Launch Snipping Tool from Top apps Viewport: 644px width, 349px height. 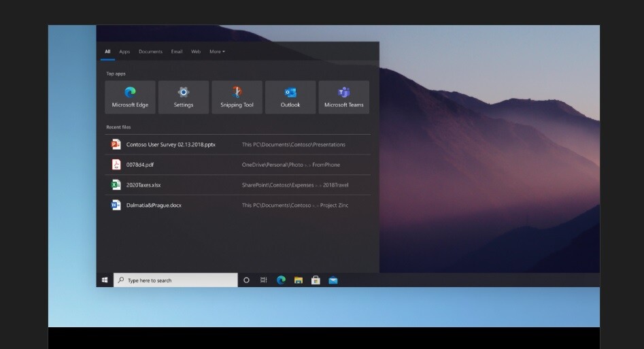click(237, 97)
